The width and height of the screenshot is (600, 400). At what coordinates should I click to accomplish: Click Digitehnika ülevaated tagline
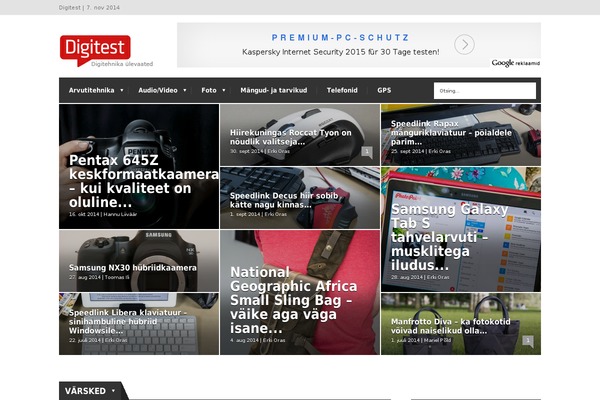122,64
